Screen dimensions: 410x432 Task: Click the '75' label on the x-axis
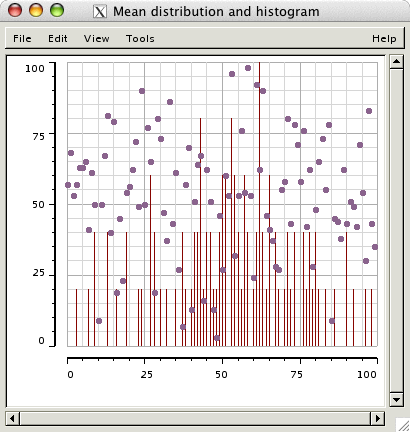tap(296, 374)
